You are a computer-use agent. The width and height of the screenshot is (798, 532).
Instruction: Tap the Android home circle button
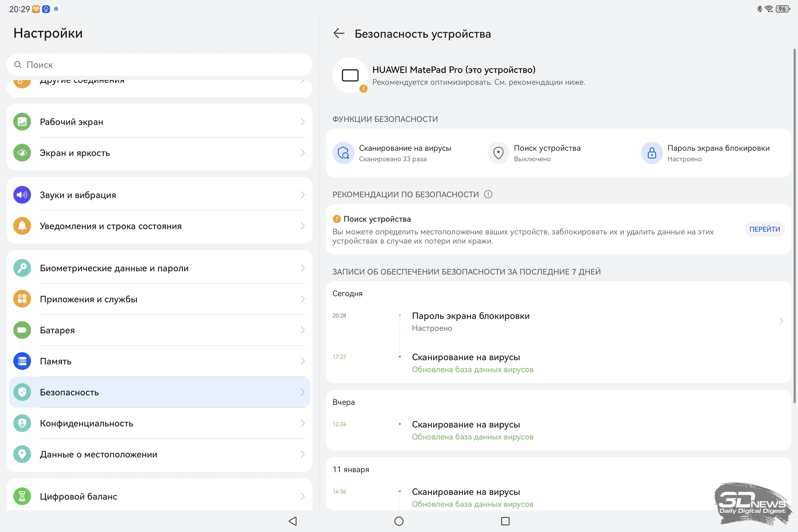coord(399,521)
